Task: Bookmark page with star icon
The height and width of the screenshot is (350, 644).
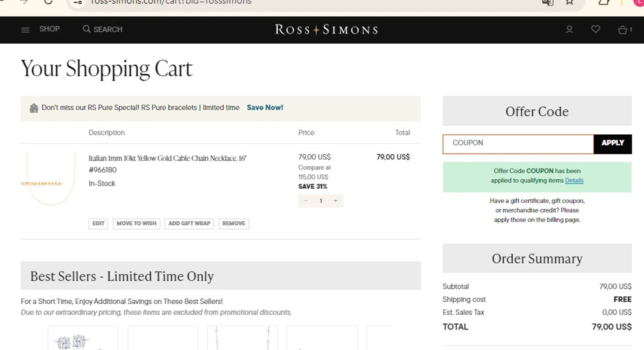Action: [x=569, y=3]
